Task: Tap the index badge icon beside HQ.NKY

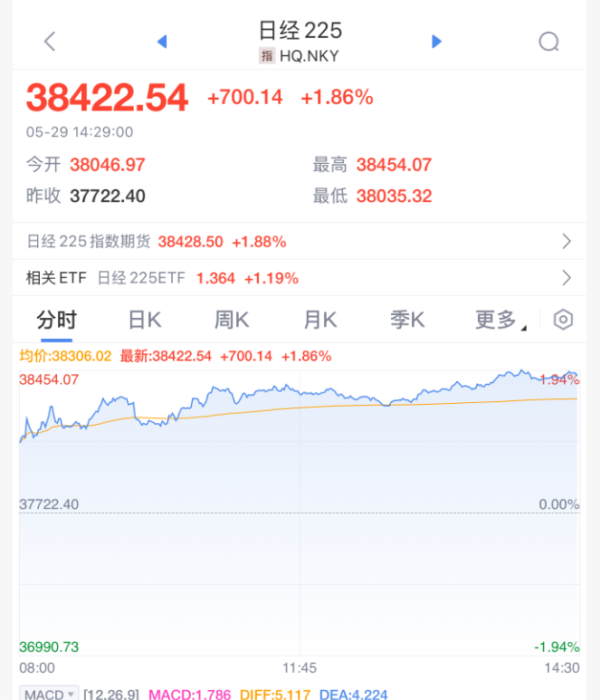Action: pyautogui.click(x=267, y=56)
